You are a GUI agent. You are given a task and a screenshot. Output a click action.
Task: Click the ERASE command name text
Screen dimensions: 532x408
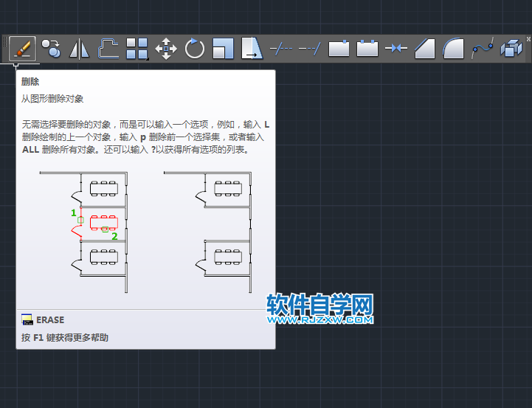[50, 319]
